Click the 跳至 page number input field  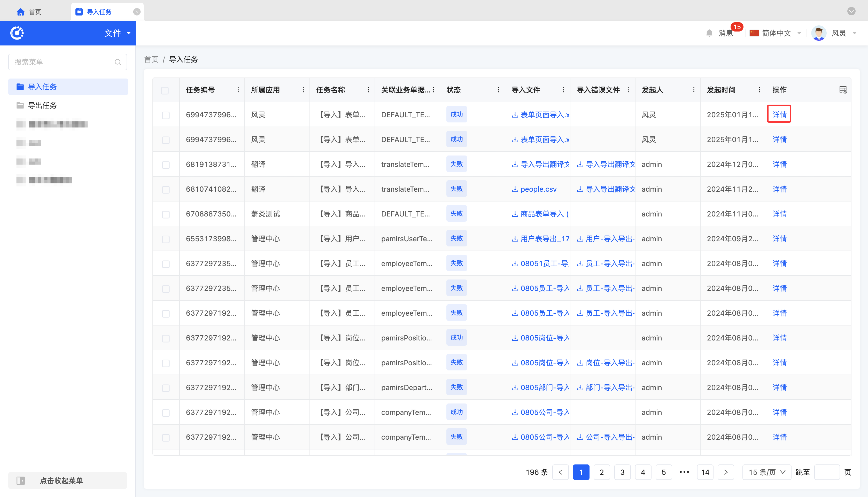point(826,472)
